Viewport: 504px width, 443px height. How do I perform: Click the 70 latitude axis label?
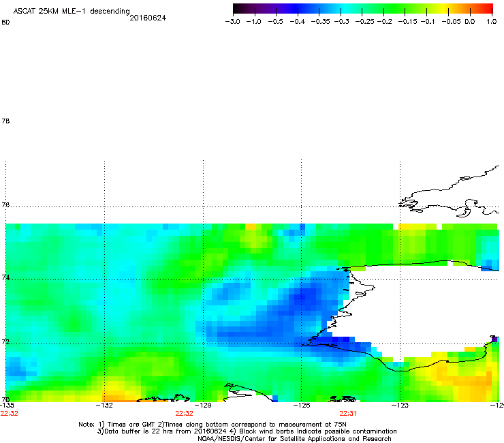coord(5,399)
